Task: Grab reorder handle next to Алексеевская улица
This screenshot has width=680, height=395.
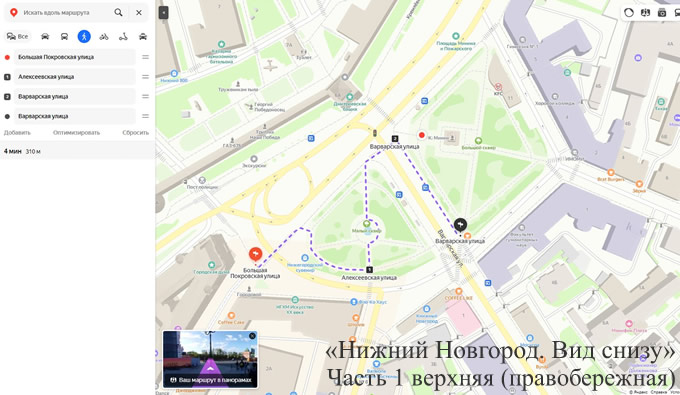Action: (145, 77)
